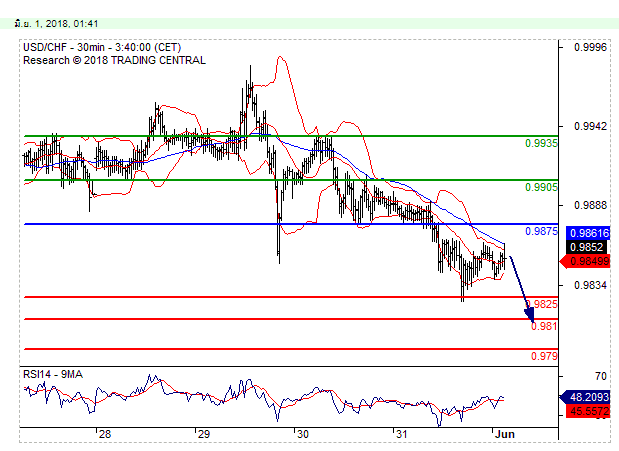Image resolution: width=619 pixels, height=451 pixels.
Task: Click the red support label 0.981
Action: [x=544, y=326]
